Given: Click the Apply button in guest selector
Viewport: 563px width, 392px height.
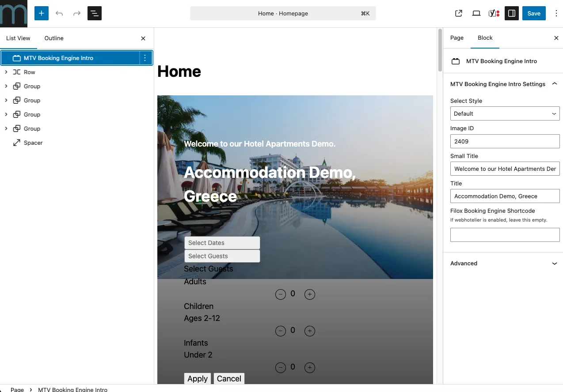Looking at the screenshot, I should coord(198,378).
